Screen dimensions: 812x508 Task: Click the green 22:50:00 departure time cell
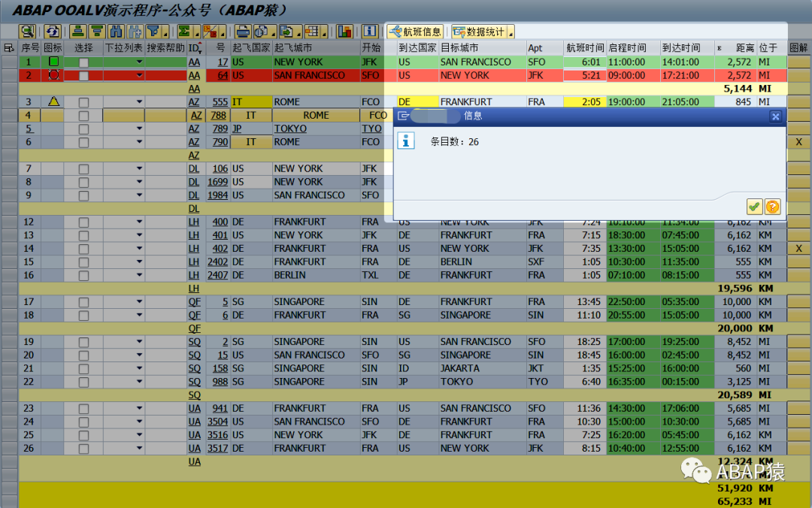[633, 301]
